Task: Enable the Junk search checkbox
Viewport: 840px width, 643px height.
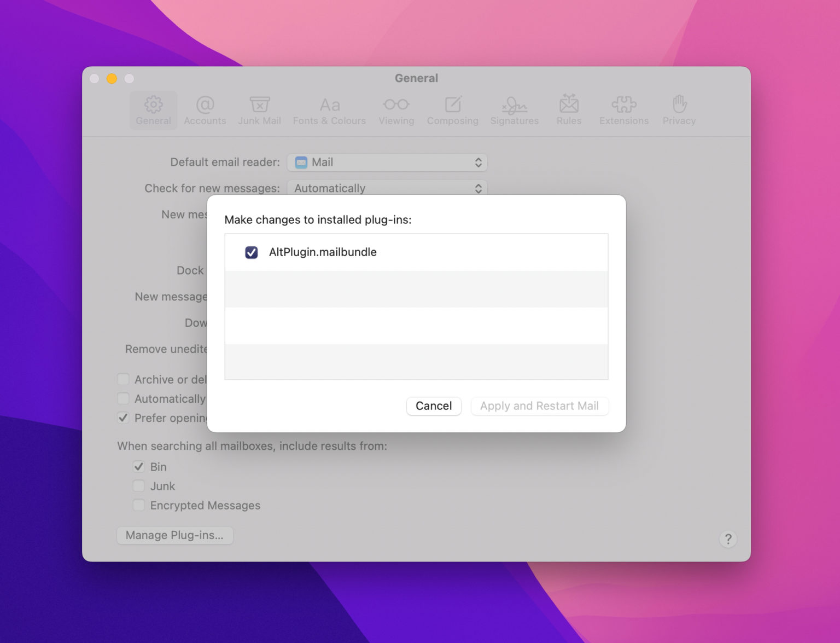Action: tap(138, 485)
